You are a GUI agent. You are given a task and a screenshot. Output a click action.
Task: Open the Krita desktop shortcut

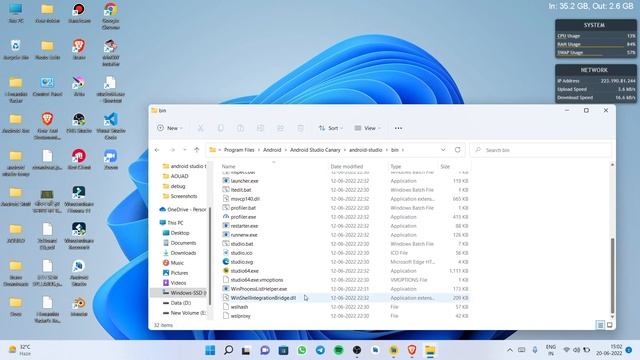[x=79, y=86]
